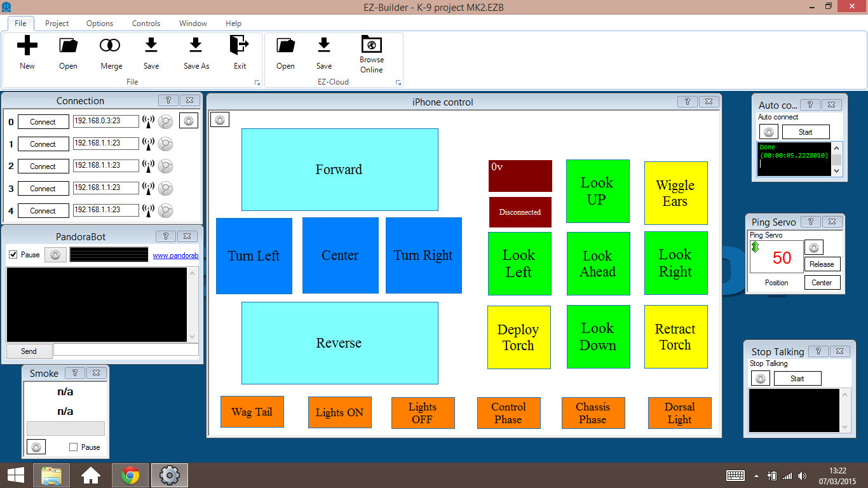868x488 pixels.
Task: Open the gear settings in the iPhone control panel
Action: click(219, 119)
